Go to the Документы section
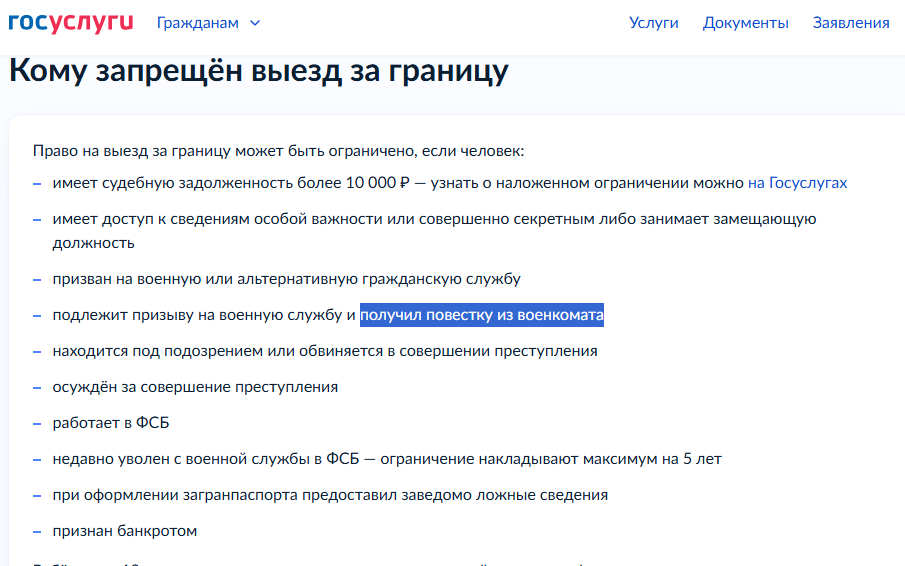Image resolution: width=905 pixels, height=566 pixels. point(745,23)
